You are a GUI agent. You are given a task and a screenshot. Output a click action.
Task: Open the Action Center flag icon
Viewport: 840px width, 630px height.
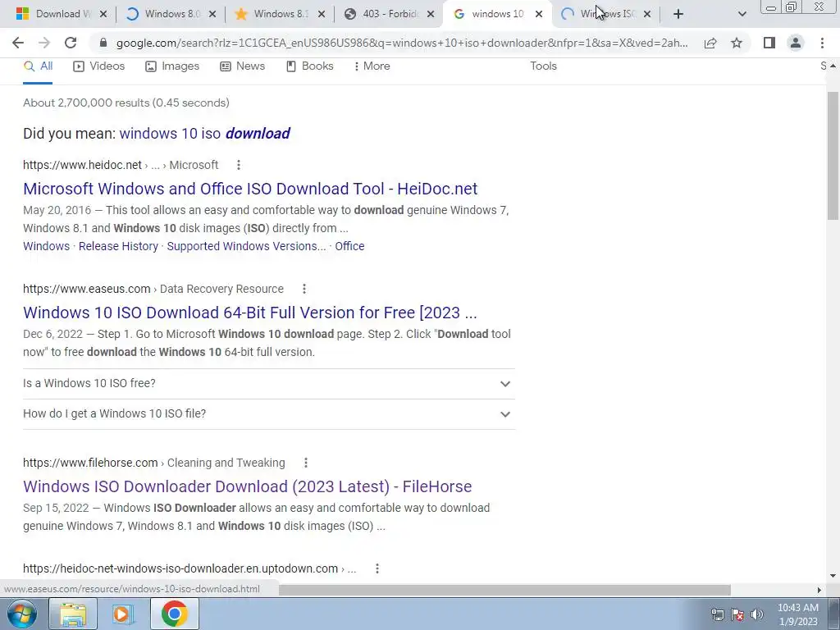[737, 614]
